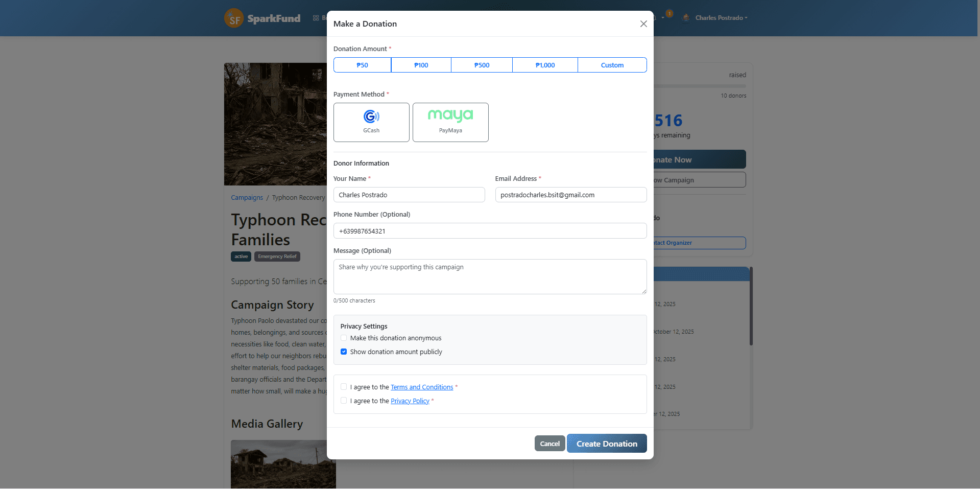Click the Follow Campaign button in background

[700, 180]
